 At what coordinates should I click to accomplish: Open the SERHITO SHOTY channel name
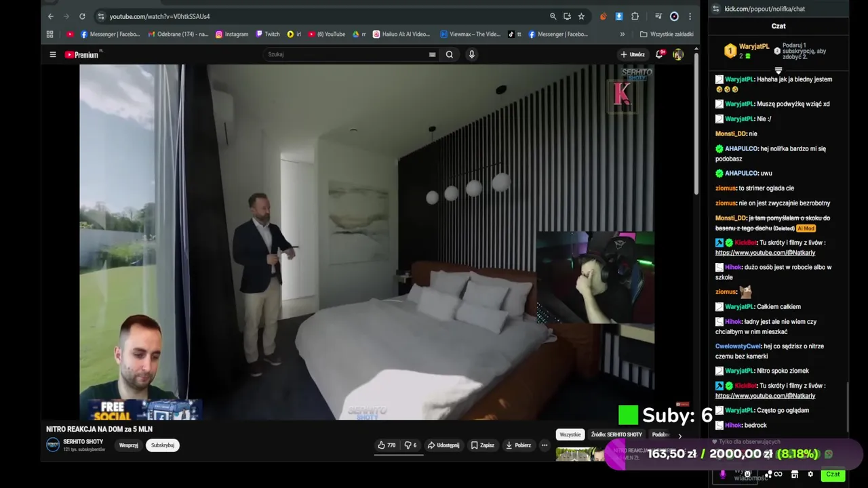[x=83, y=442]
